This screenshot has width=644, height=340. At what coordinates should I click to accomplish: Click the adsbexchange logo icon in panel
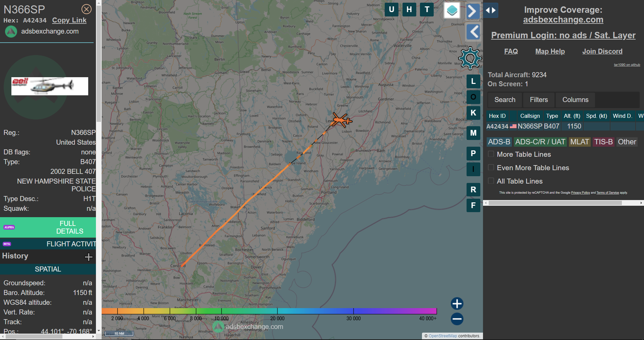(x=11, y=32)
